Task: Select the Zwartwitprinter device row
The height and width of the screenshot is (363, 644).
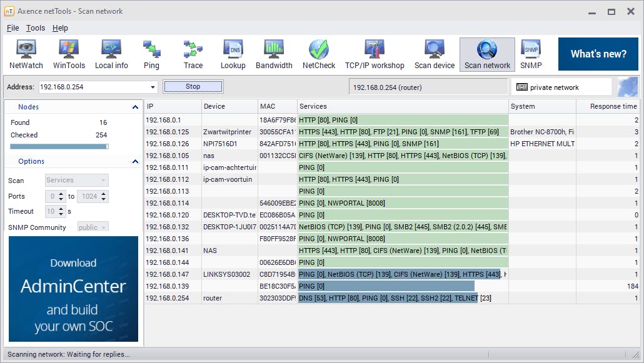Action: point(392,132)
